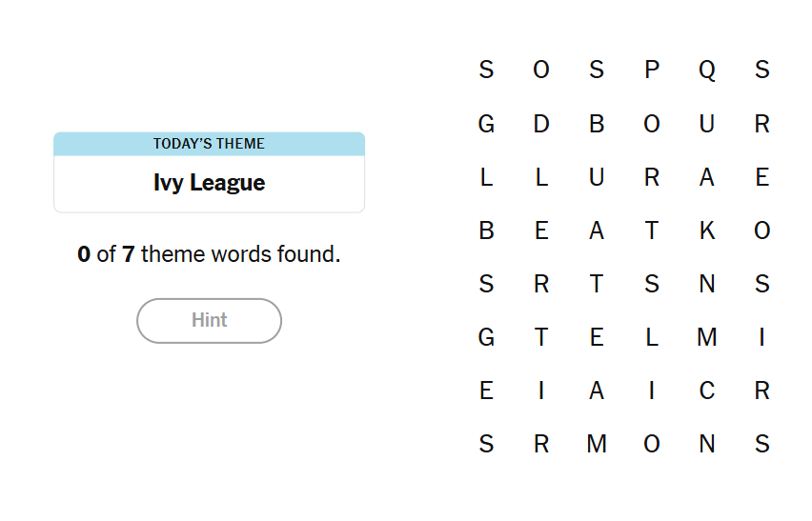The width and height of the screenshot is (812, 521).
Task: Select the M directly above letter C
Action: click(x=707, y=337)
